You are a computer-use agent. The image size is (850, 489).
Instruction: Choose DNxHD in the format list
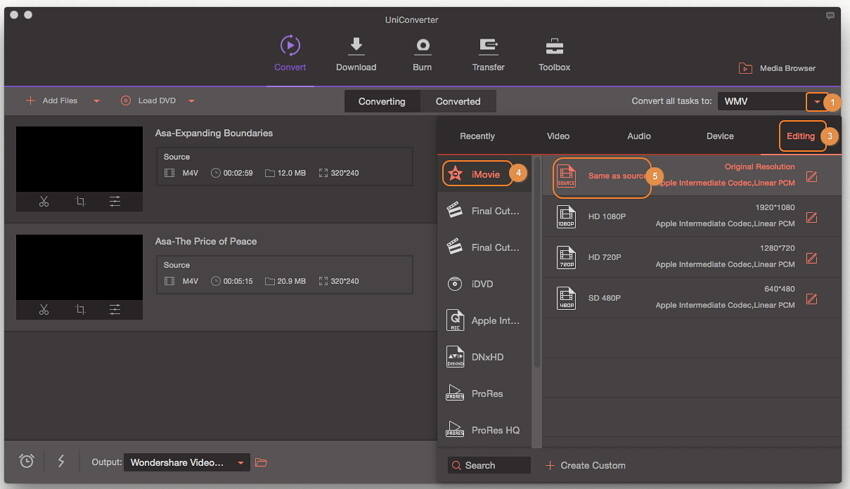pos(484,357)
